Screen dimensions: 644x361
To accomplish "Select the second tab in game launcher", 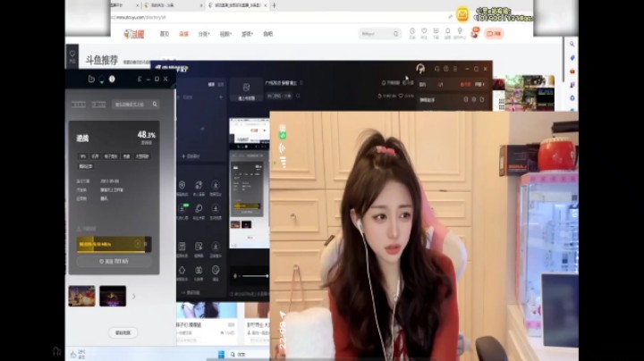I will pyautogui.click(x=98, y=105).
